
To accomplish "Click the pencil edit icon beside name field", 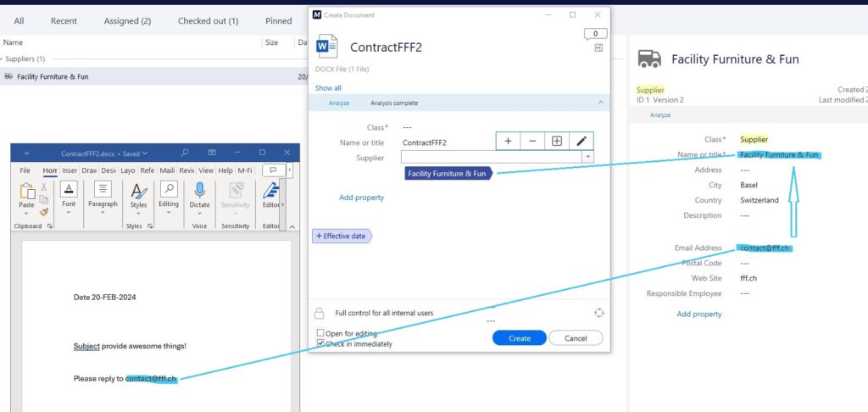I will tap(581, 142).
